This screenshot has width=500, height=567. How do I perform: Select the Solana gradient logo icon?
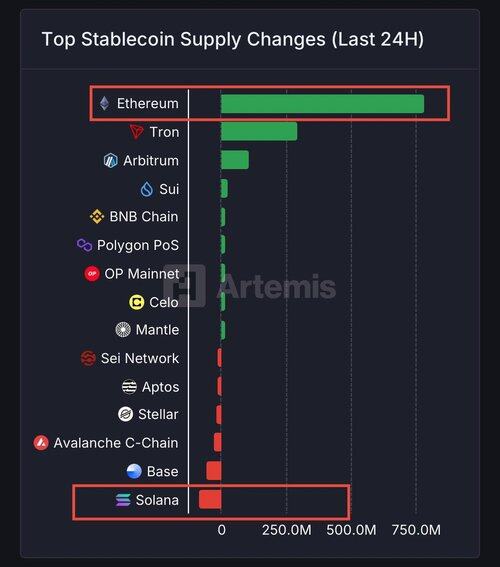click(123, 500)
